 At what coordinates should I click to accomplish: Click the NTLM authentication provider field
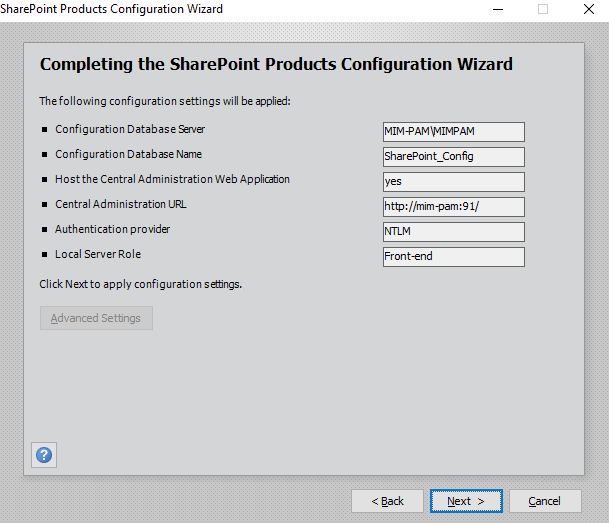coord(453,231)
